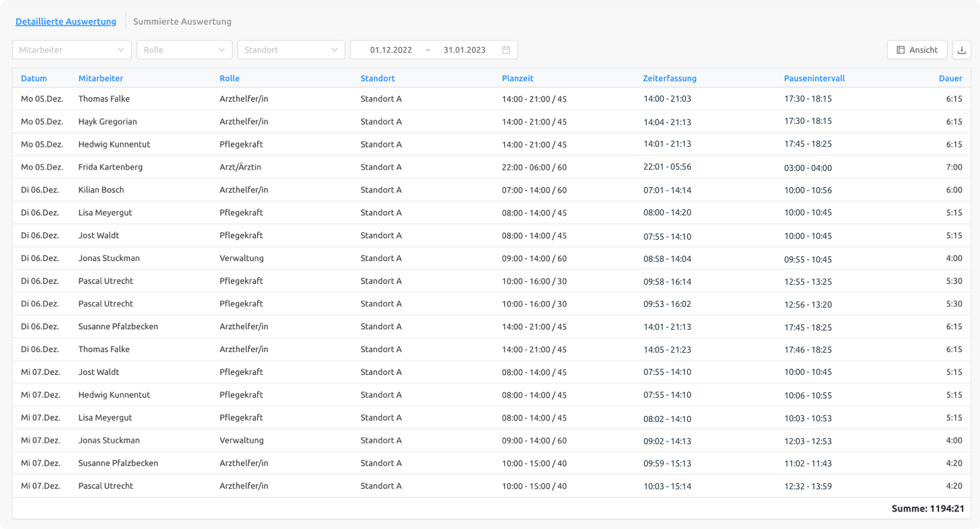Click the 6:00 Dauer value
This screenshot has width=980, height=529.
[x=954, y=190]
